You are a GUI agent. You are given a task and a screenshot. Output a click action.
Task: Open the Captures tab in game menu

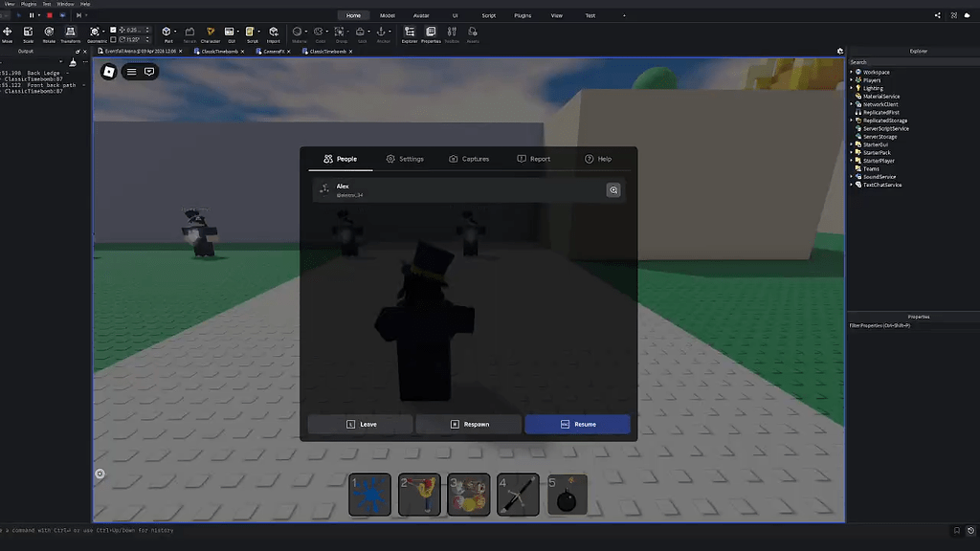pyautogui.click(x=469, y=159)
